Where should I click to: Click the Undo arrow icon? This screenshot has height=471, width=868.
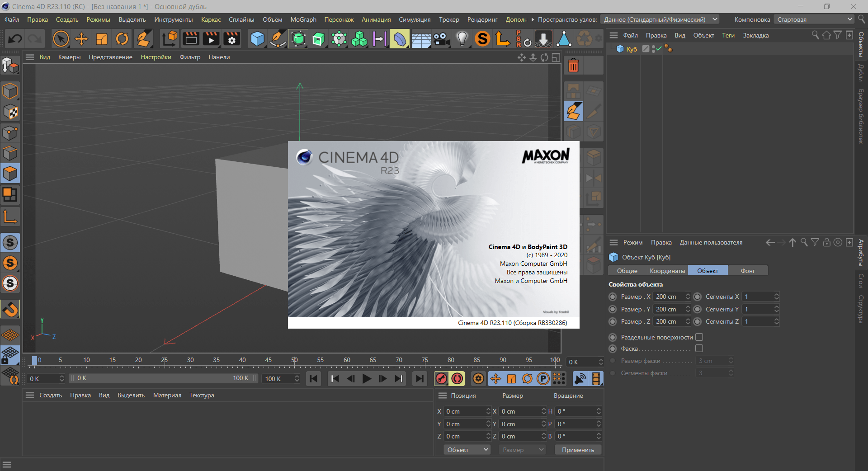coord(15,39)
